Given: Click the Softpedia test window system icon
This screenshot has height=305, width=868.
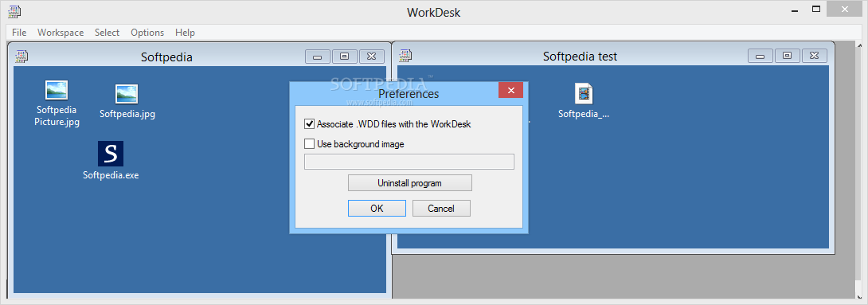Looking at the screenshot, I should (406, 56).
